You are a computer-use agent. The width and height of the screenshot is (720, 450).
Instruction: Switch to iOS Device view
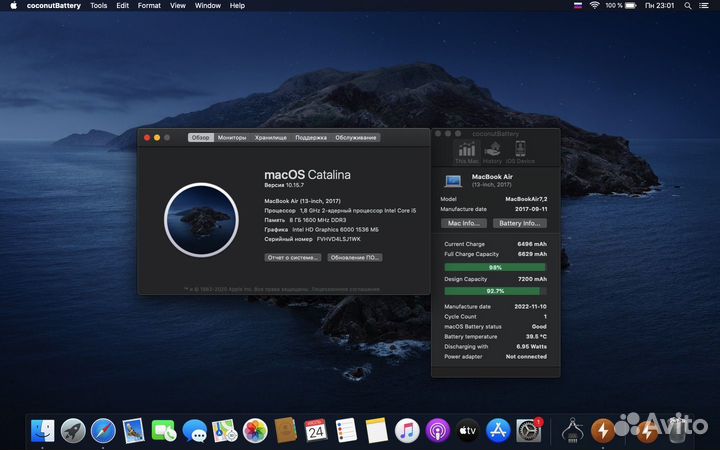pyautogui.click(x=521, y=150)
